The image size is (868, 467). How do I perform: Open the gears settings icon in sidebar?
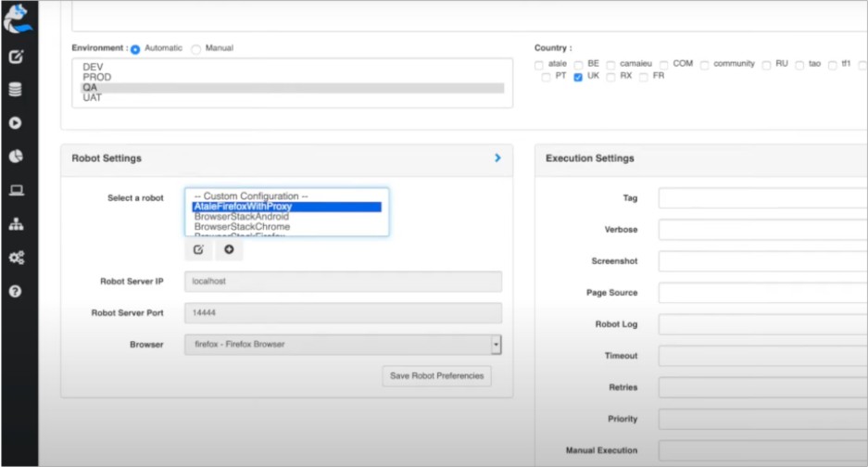click(x=16, y=258)
